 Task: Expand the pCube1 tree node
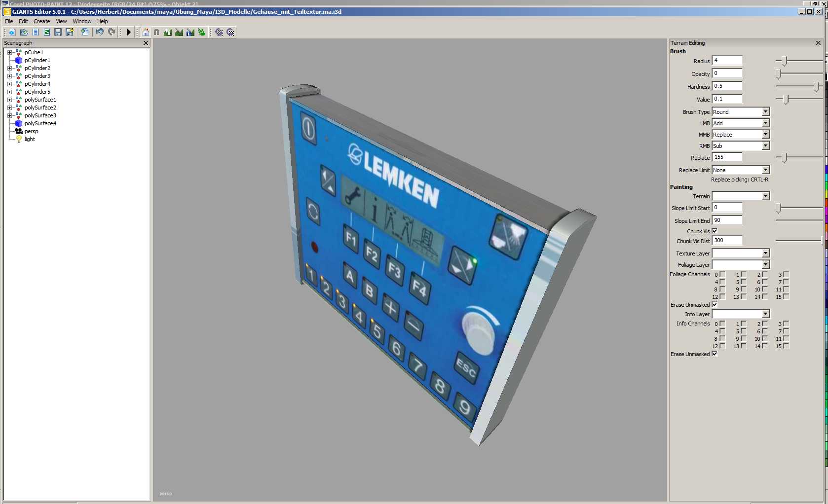pyautogui.click(x=9, y=52)
